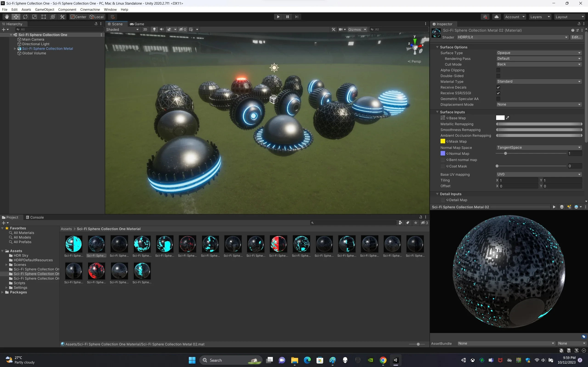Click the Pause button
The height and width of the screenshot is (367, 588).
click(x=287, y=17)
